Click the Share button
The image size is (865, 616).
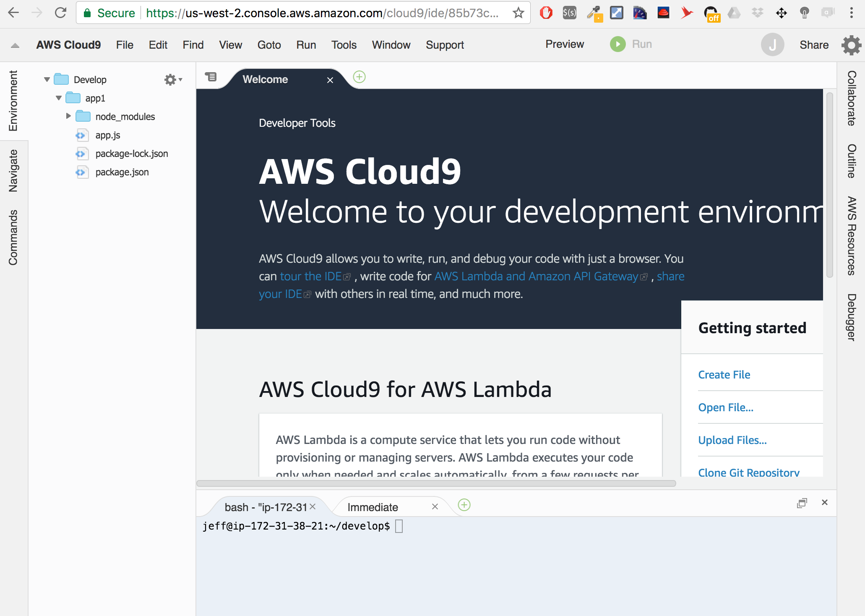(x=814, y=45)
